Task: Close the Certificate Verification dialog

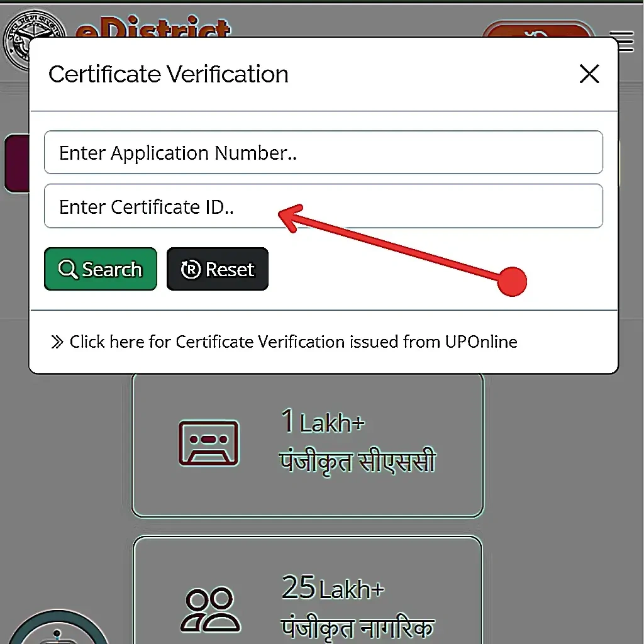Action: tap(589, 74)
